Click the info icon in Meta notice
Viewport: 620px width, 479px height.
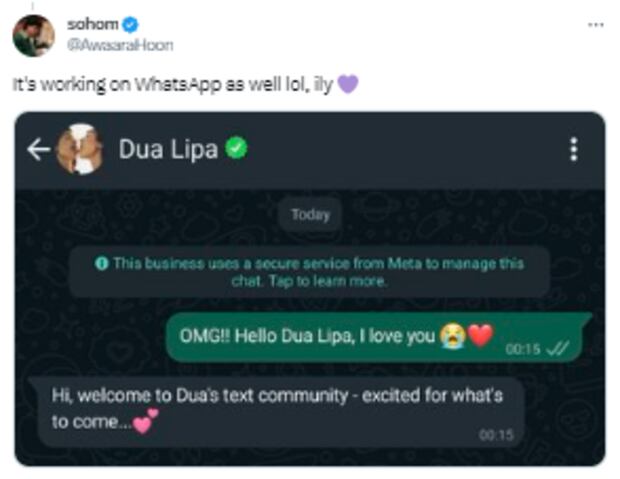pos(102,263)
